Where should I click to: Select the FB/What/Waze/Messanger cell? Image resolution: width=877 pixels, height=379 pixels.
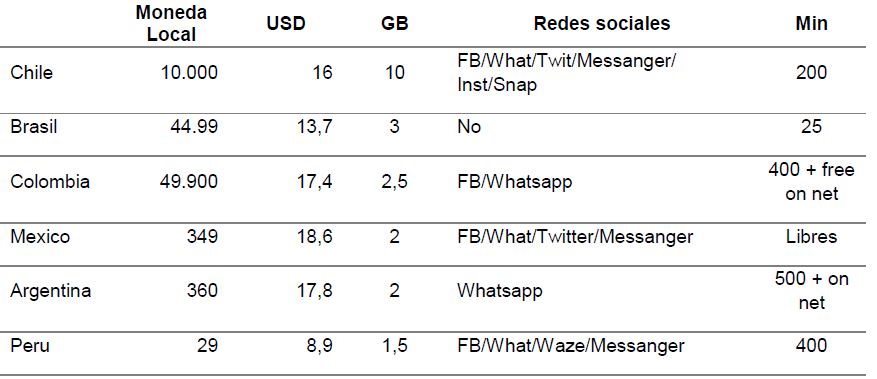570,345
